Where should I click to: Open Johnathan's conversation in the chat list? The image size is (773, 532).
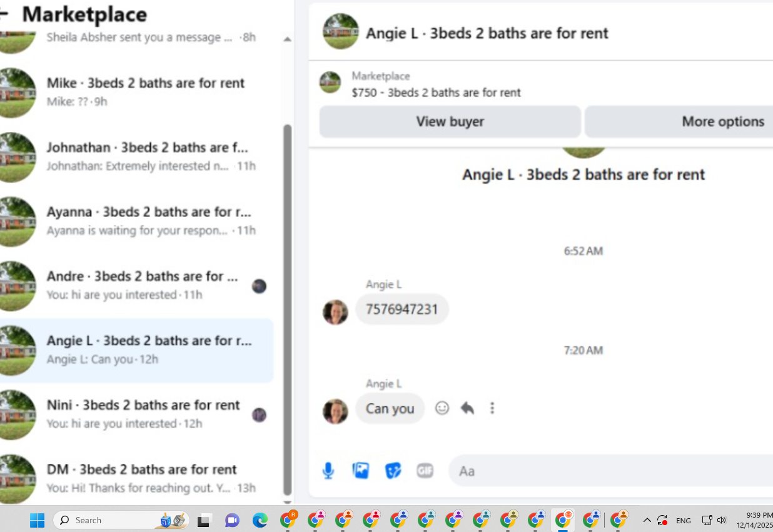point(136,157)
